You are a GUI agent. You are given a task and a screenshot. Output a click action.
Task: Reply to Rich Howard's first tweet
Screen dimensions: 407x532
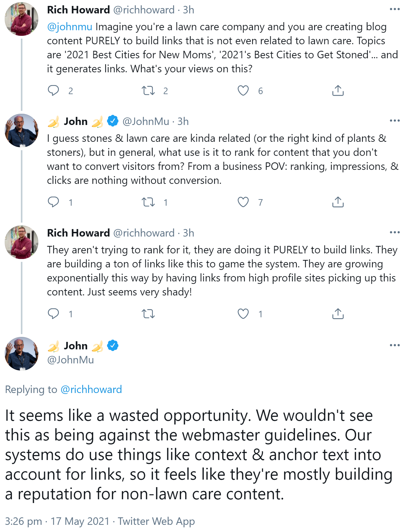tap(53, 90)
